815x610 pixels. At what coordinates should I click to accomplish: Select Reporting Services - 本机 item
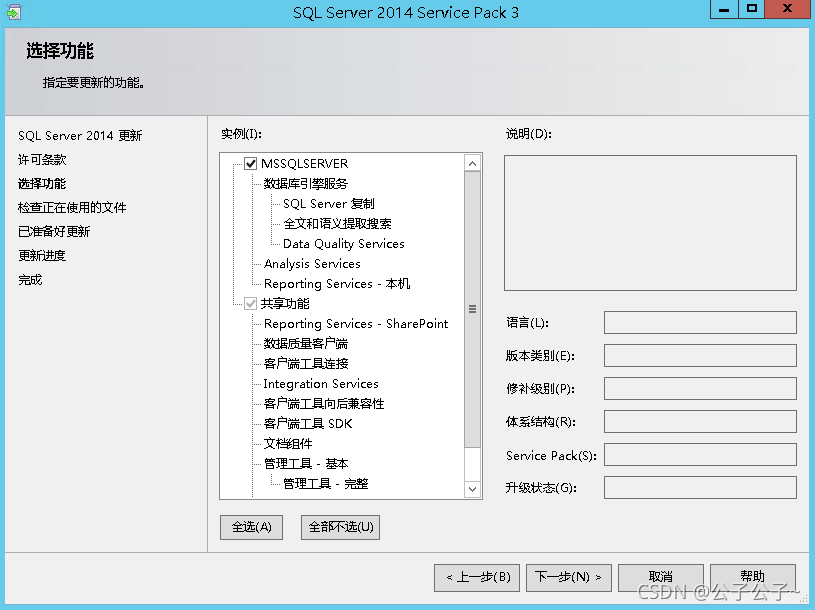pyautogui.click(x=337, y=284)
